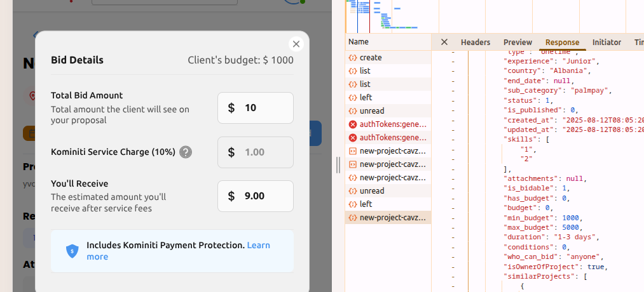Select the 'create' network request
Viewport: 644px width, 292px height.
click(x=371, y=58)
